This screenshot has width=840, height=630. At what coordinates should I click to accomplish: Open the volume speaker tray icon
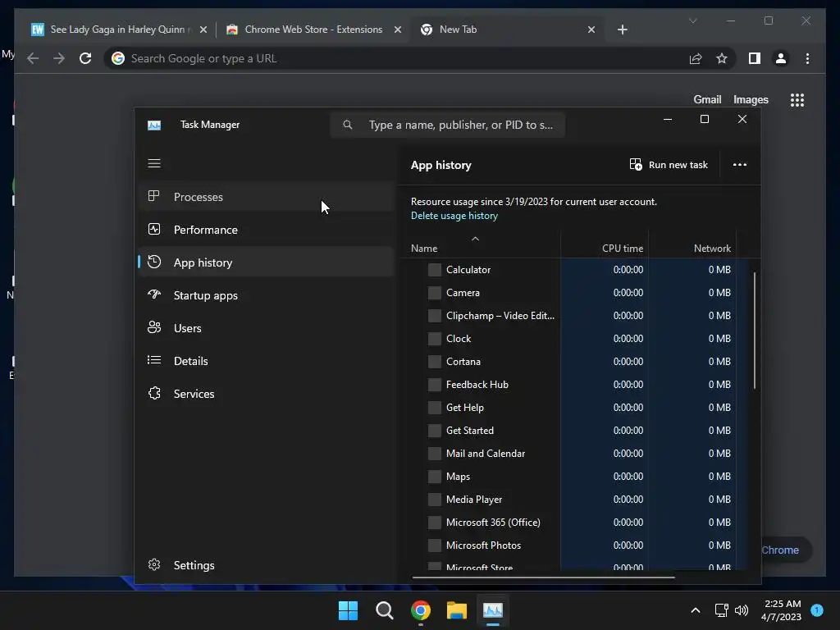742,610
